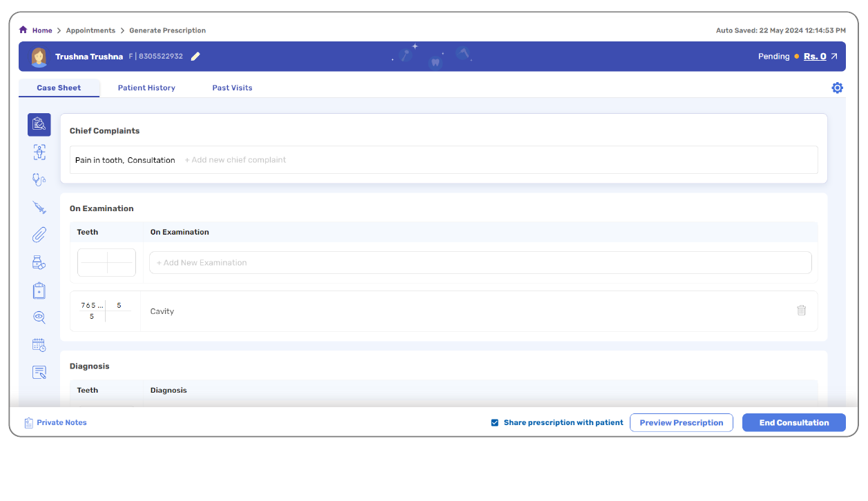Open teeth selector box for new examination
The image size is (868, 501).
click(107, 263)
